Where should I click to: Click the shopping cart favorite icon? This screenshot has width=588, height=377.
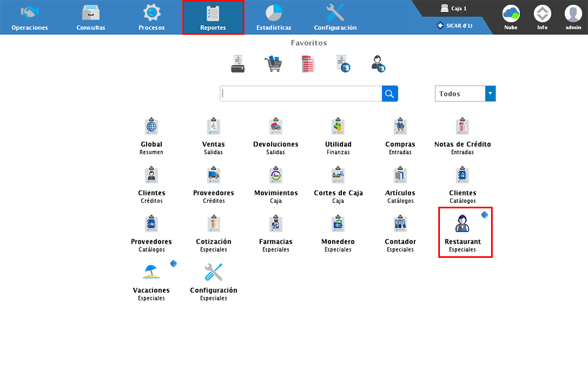point(273,64)
